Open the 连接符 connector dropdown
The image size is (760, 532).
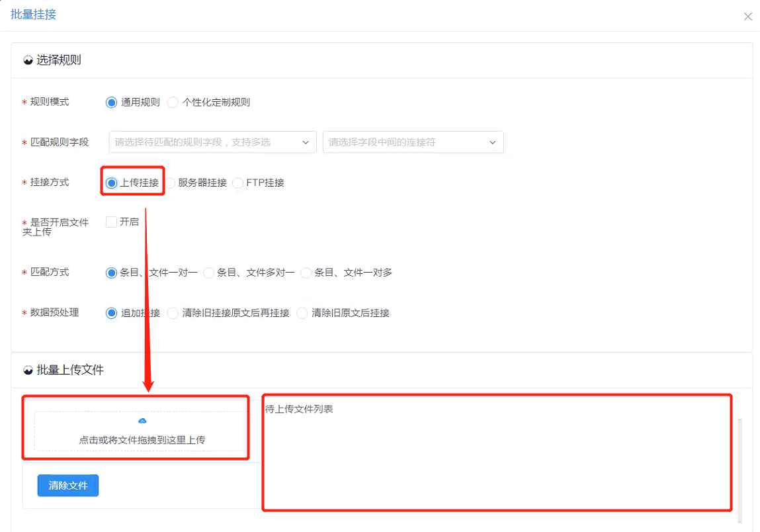413,142
